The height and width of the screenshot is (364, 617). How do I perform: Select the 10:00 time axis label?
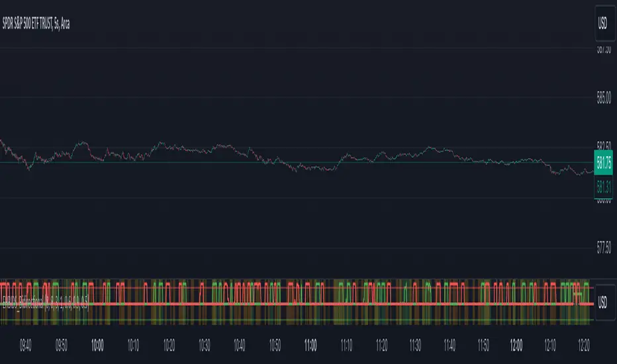(x=97, y=343)
